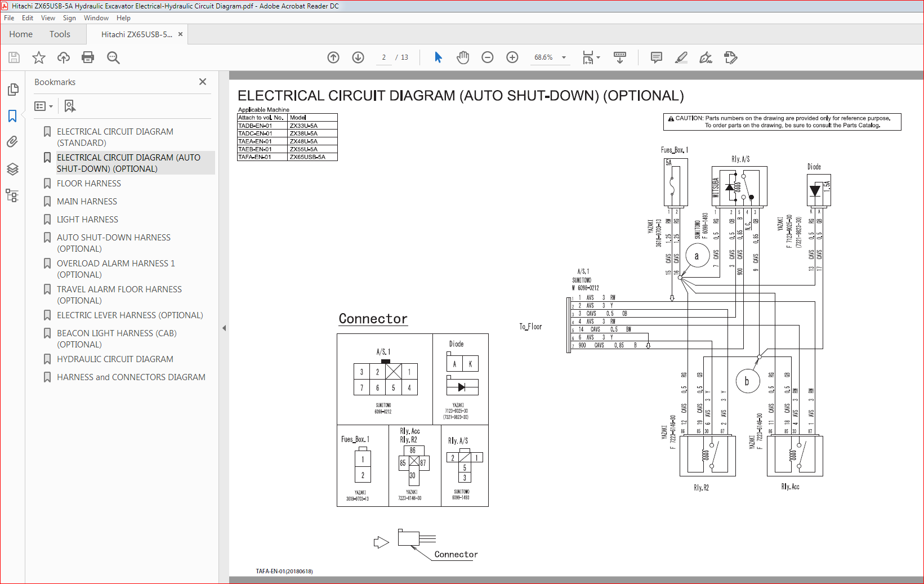Screen dimensions: 924x584
Task: Click the Save file icon
Action: coord(14,57)
